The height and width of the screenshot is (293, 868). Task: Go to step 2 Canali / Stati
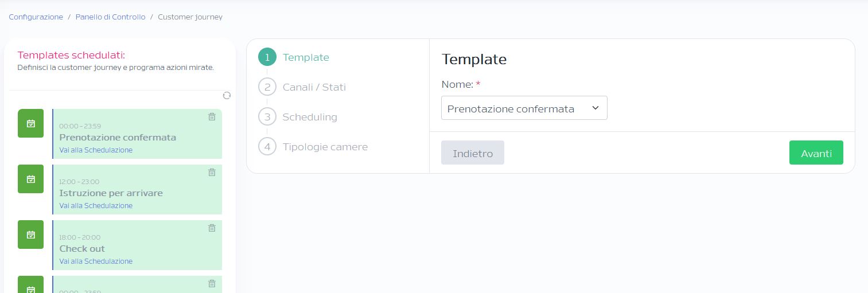(302, 87)
